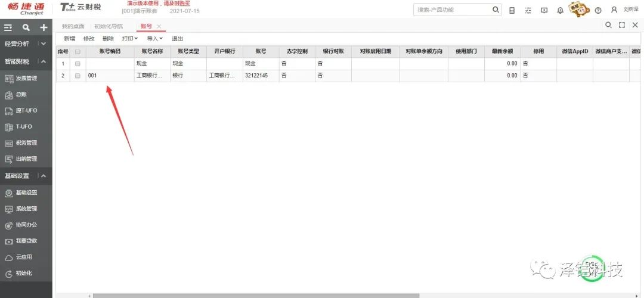This screenshot has height=298, width=644.
Task: Open the 打印 dropdown
Action: [130, 39]
